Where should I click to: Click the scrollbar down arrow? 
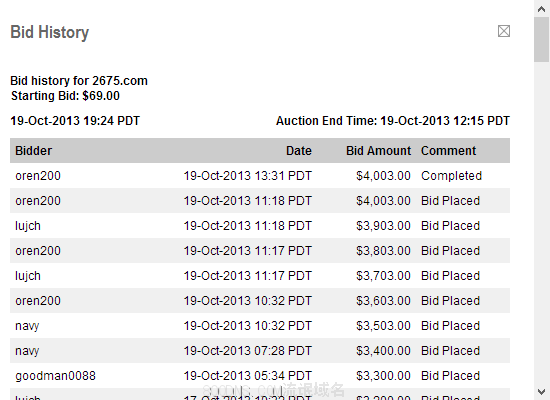(x=542, y=392)
